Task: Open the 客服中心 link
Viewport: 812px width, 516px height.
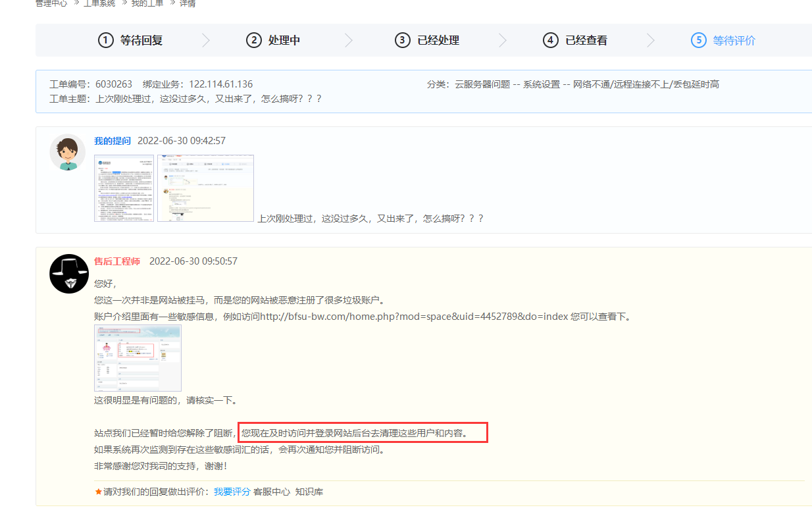Action: 272,492
